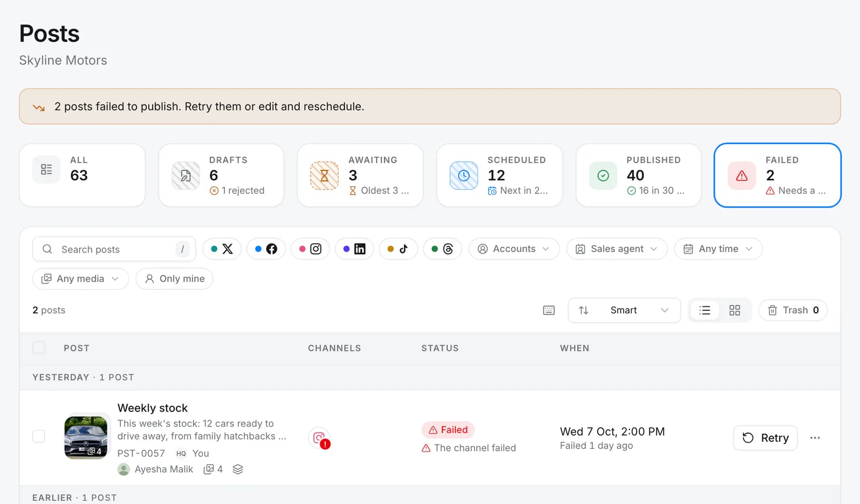860x504 pixels.
Task: Select the Failed status tab
Action: coord(777,175)
